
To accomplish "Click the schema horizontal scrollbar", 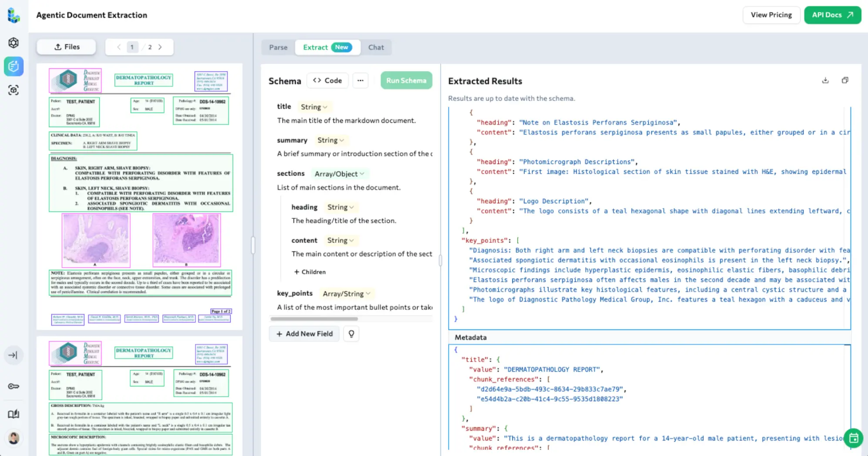I will point(314,319).
